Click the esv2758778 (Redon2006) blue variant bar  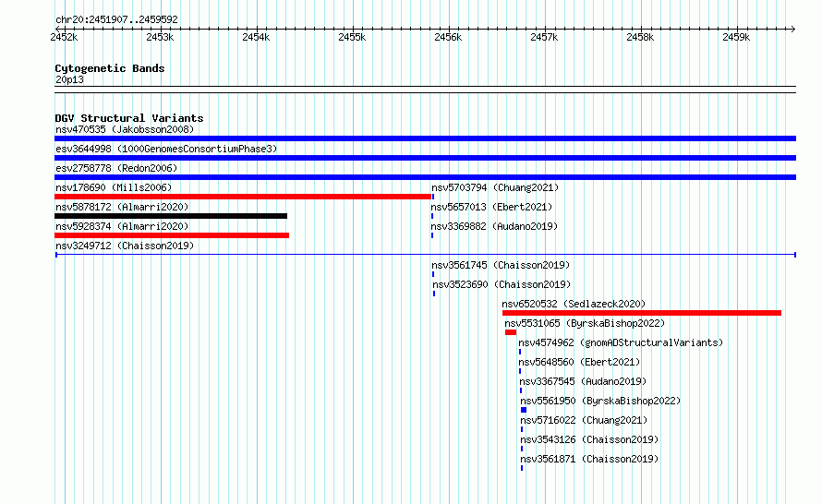pyautogui.click(x=425, y=177)
